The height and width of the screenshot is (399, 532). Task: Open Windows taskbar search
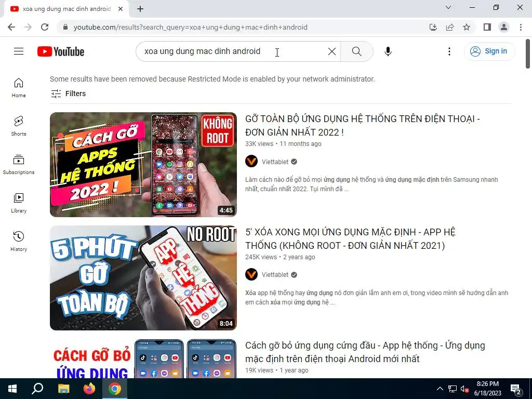click(x=37, y=389)
